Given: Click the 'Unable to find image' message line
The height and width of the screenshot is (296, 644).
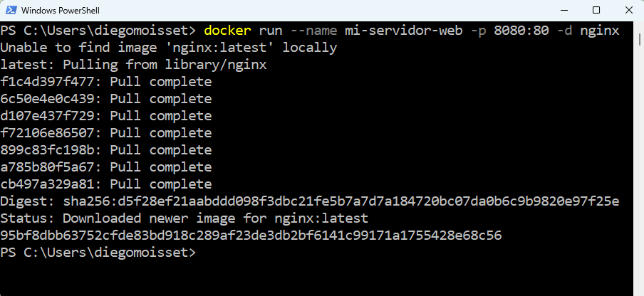Looking at the screenshot, I should click(168, 48).
